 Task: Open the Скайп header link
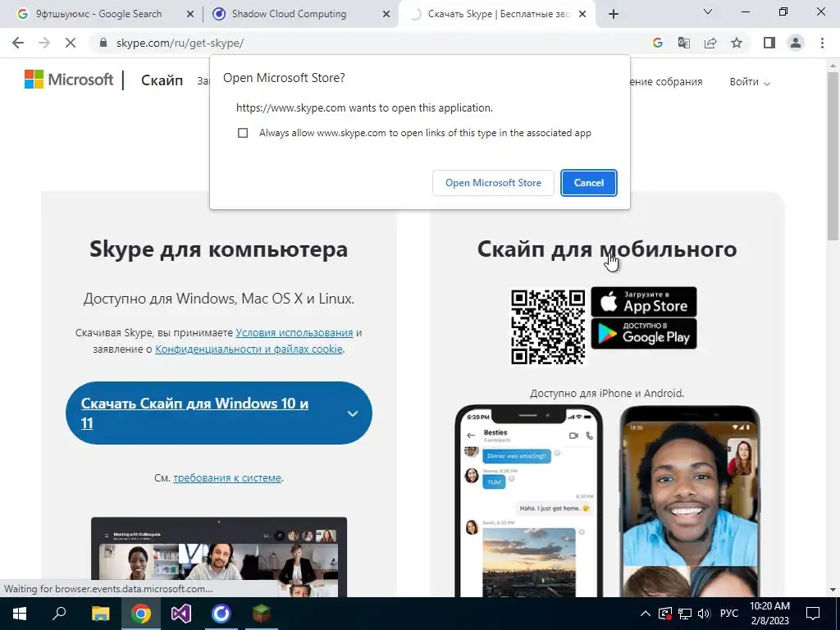coord(162,80)
